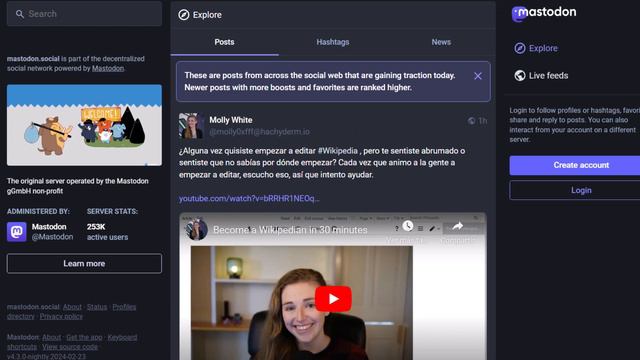Switch to the News tab
640x360 pixels.
click(x=441, y=42)
